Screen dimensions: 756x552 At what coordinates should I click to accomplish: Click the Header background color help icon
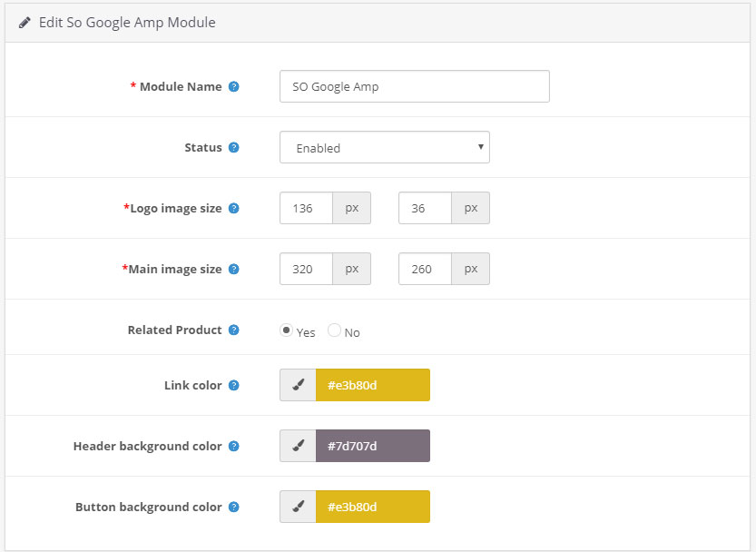click(x=234, y=447)
